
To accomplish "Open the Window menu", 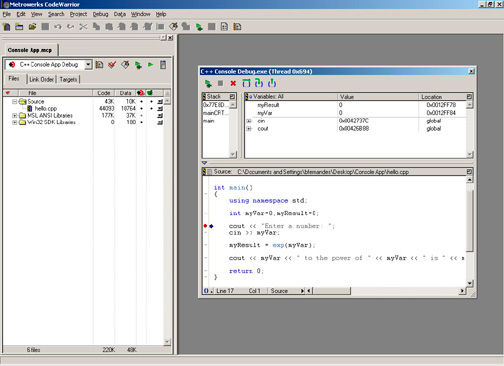I will (140, 14).
